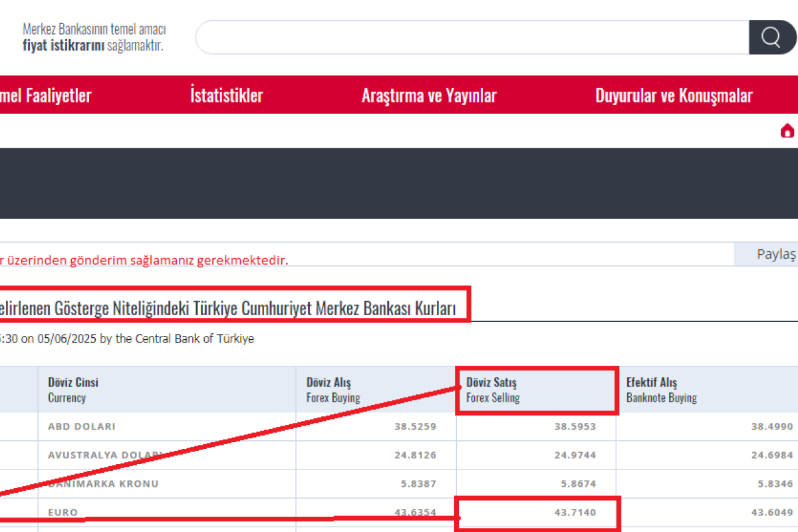Viewport: 798px width, 532px height.
Task: Focus the site search input field
Action: coord(472,37)
